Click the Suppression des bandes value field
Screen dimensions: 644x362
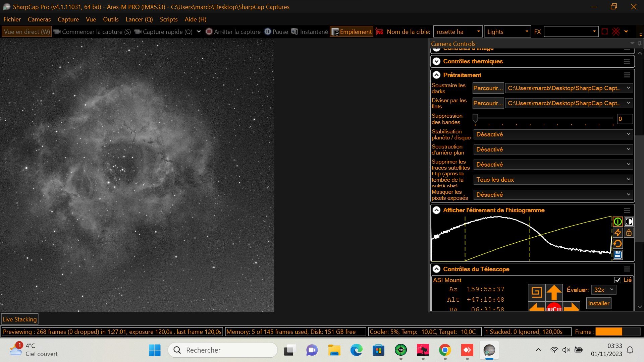tap(625, 119)
